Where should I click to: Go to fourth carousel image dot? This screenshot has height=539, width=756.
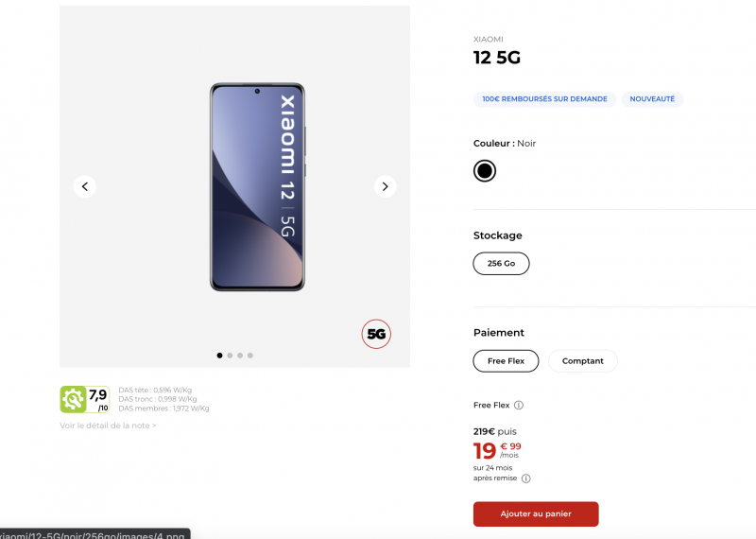pos(250,356)
